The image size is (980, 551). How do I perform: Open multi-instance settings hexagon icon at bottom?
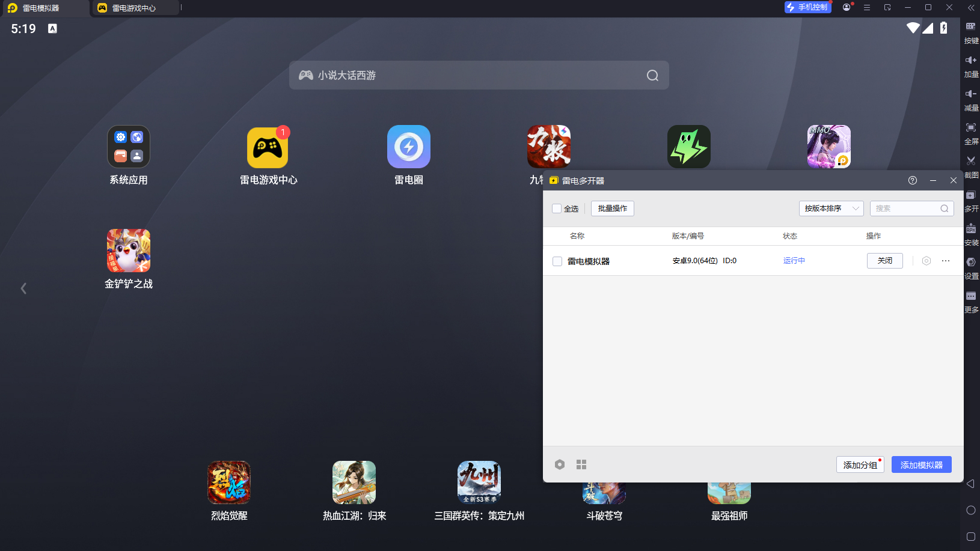[x=560, y=464]
